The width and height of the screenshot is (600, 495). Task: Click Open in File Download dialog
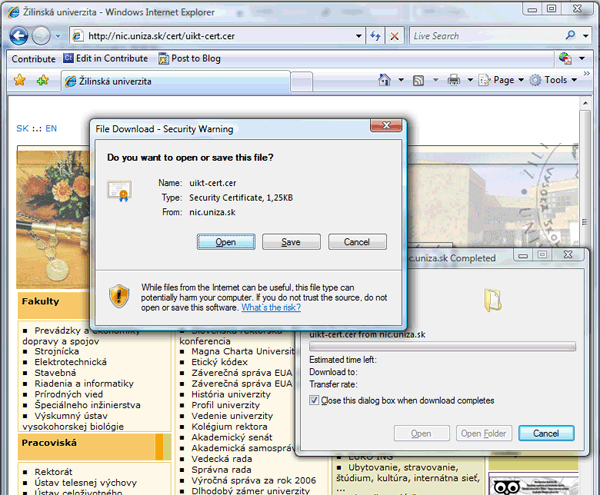226,242
